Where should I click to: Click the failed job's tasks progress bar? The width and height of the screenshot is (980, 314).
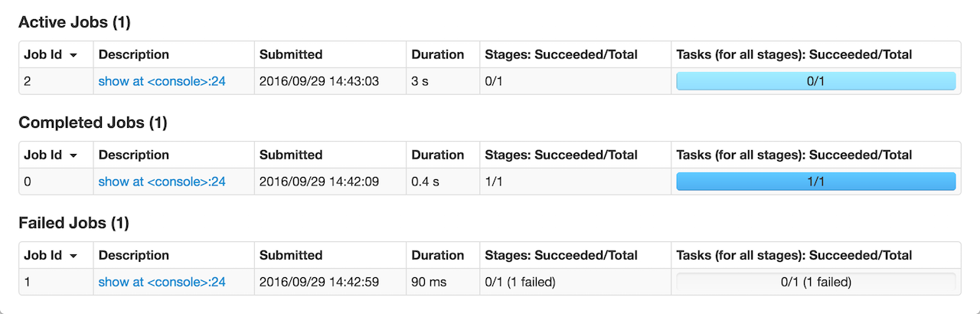pos(815,282)
